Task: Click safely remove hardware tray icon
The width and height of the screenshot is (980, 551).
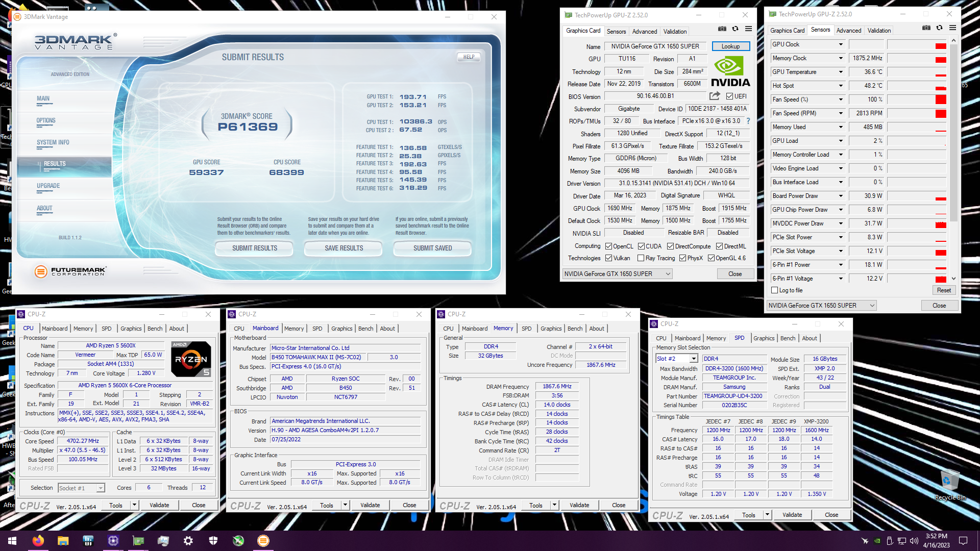Action: point(889,541)
